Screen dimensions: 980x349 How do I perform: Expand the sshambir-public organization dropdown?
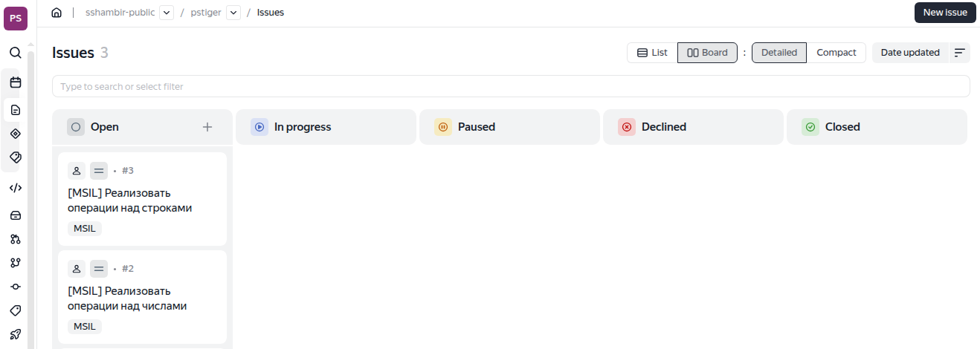(167, 13)
